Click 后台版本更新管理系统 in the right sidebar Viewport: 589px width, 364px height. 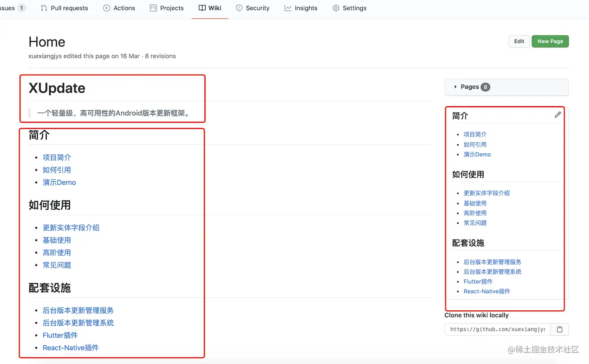pos(493,272)
